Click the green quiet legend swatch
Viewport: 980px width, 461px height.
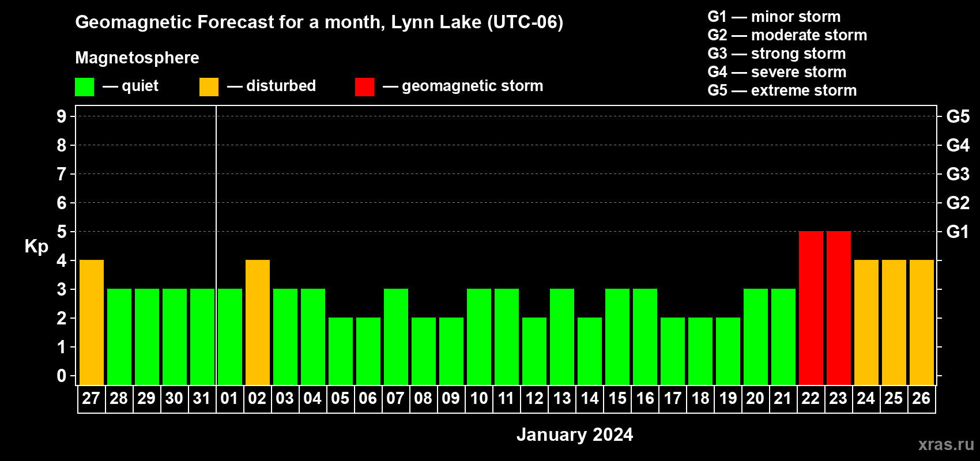(x=84, y=87)
